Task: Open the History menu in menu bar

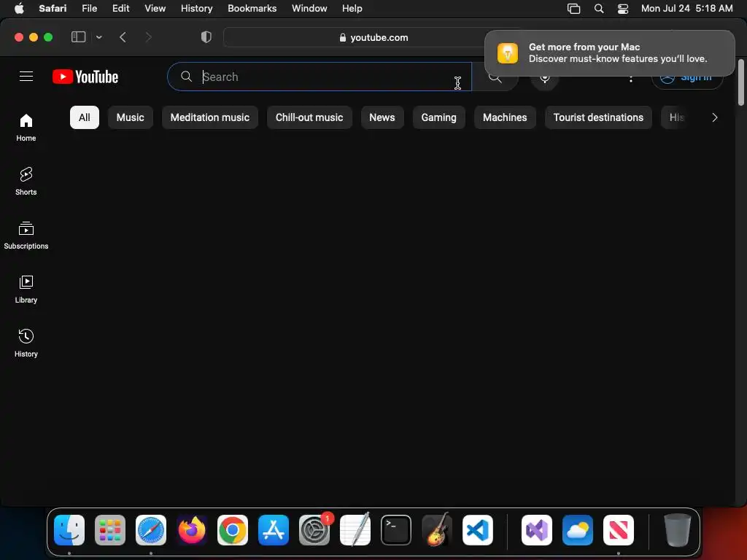Action: click(x=196, y=9)
